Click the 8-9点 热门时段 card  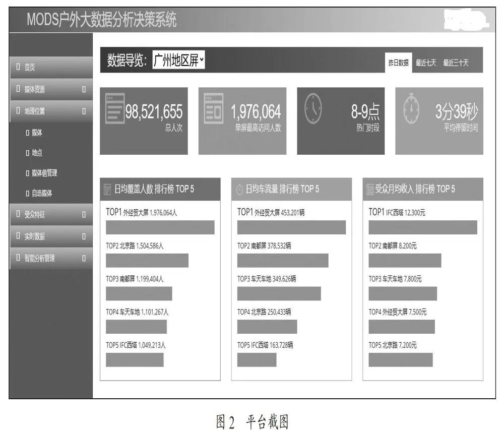(x=341, y=121)
